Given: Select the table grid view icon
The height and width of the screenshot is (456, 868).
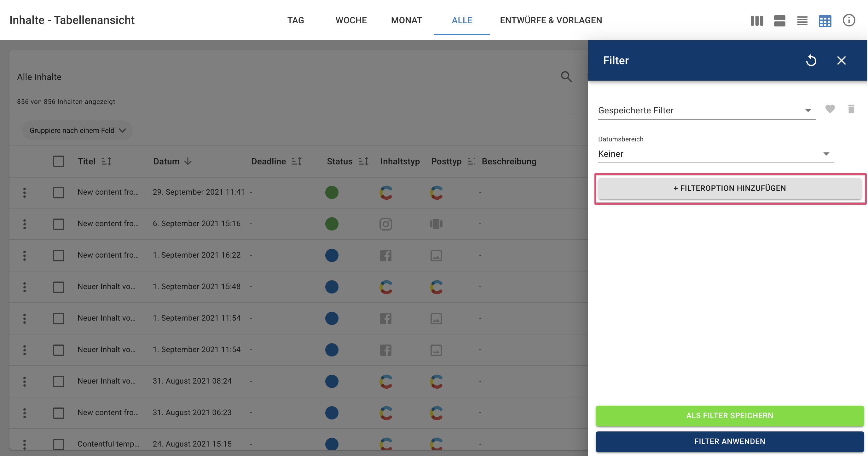Looking at the screenshot, I should pos(825,20).
